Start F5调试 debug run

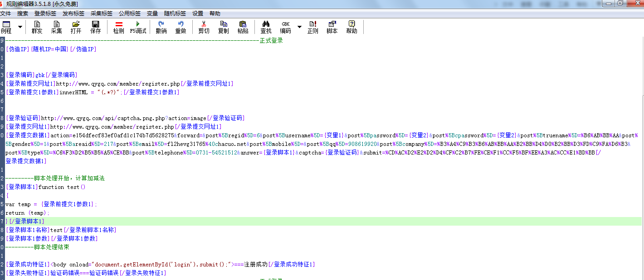pyautogui.click(x=138, y=27)
